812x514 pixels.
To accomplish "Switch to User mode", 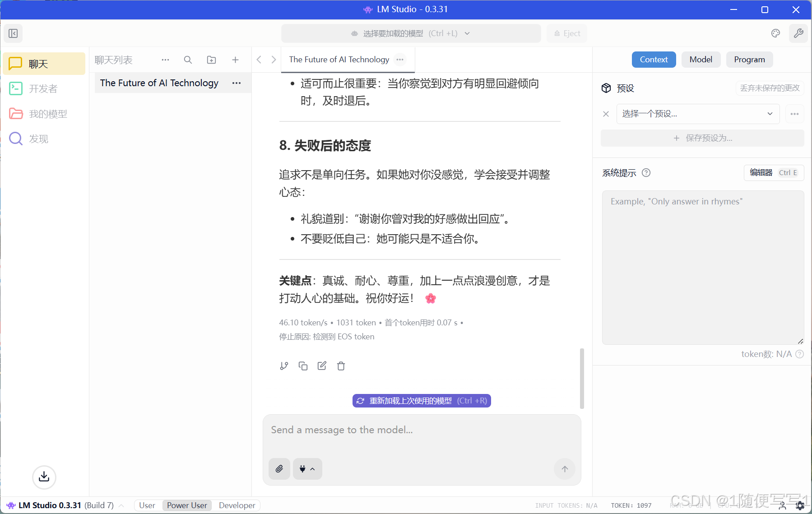I will (x=147, y=505).
